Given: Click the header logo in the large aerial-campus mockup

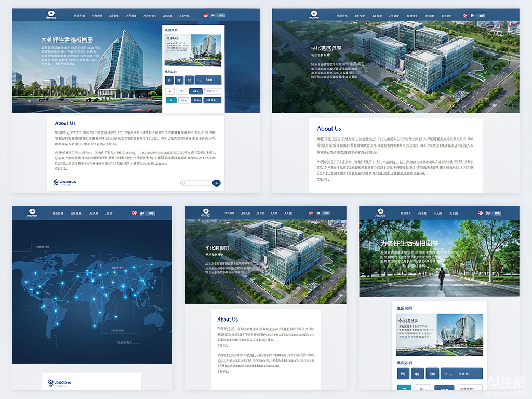Looking at the screenshot, I should tap(314, 15).
